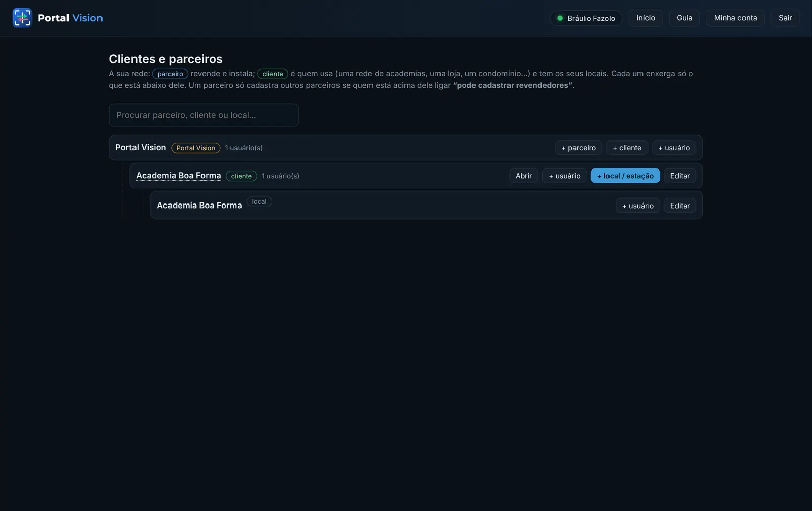Add a cliente under Portal Vision

[x=627, y=148]
